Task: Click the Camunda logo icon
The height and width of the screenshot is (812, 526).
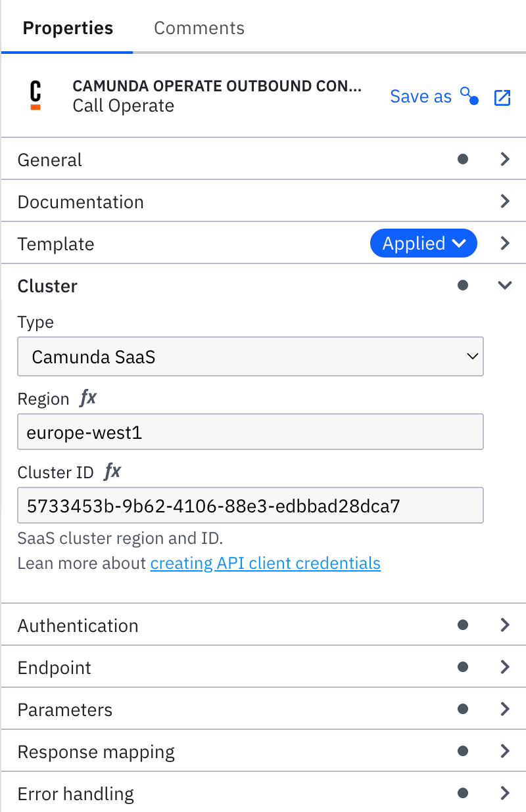Action: tap(36, 96)
